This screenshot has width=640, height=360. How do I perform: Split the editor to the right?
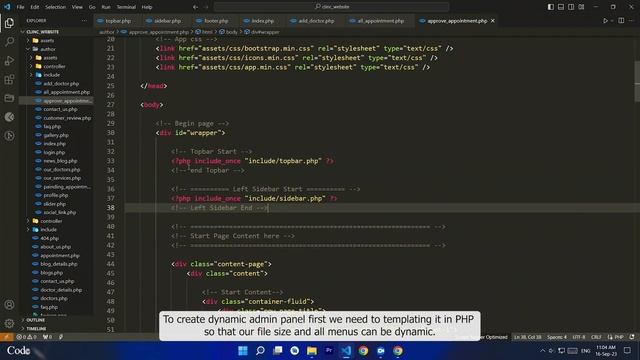pos(621,20)
